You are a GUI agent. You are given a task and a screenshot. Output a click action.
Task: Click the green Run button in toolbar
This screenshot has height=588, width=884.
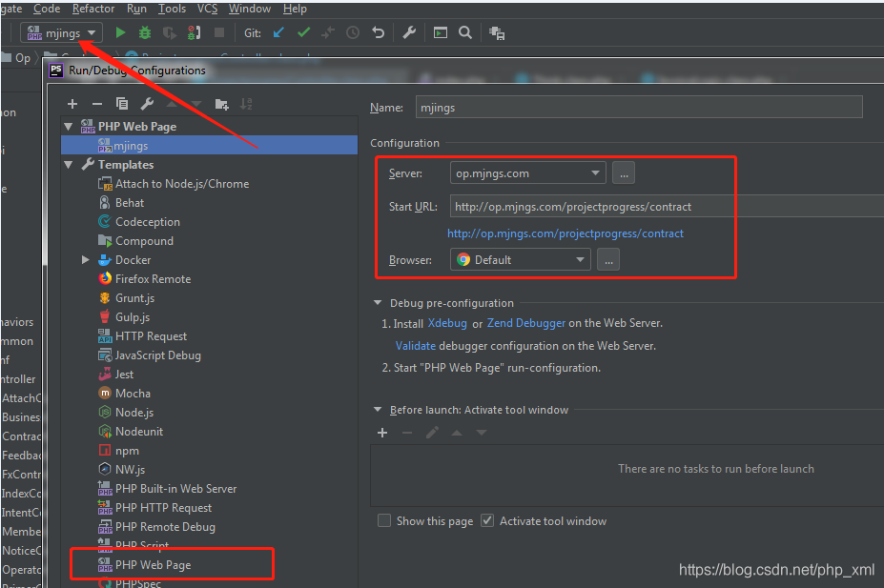(120, 32)
